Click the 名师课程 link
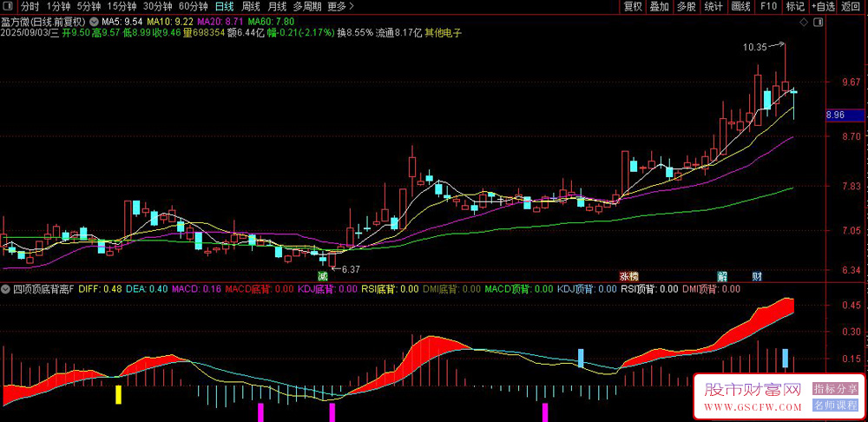 (x=835, y=406)
